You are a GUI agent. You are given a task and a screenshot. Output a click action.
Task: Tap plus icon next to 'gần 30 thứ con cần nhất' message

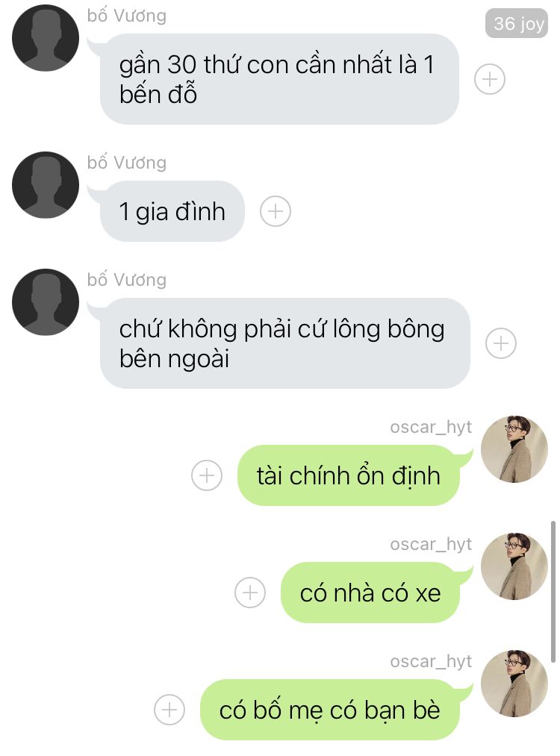[x=490, y=79]
